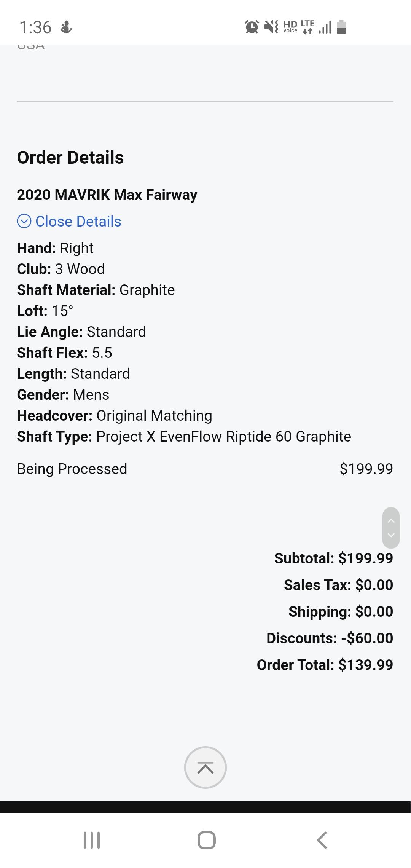Tap the muted sound status icon
Screen dimensions: 411x868
tap(271, 27)
